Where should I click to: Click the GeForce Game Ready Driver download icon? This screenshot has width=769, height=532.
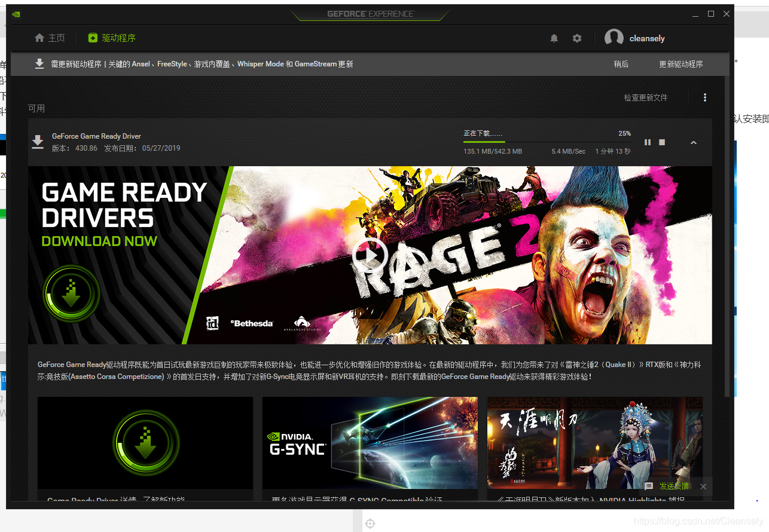click(38, 142)
